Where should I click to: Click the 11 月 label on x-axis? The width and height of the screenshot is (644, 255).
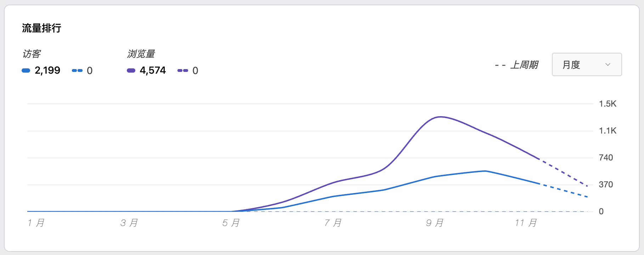(526, 223)
